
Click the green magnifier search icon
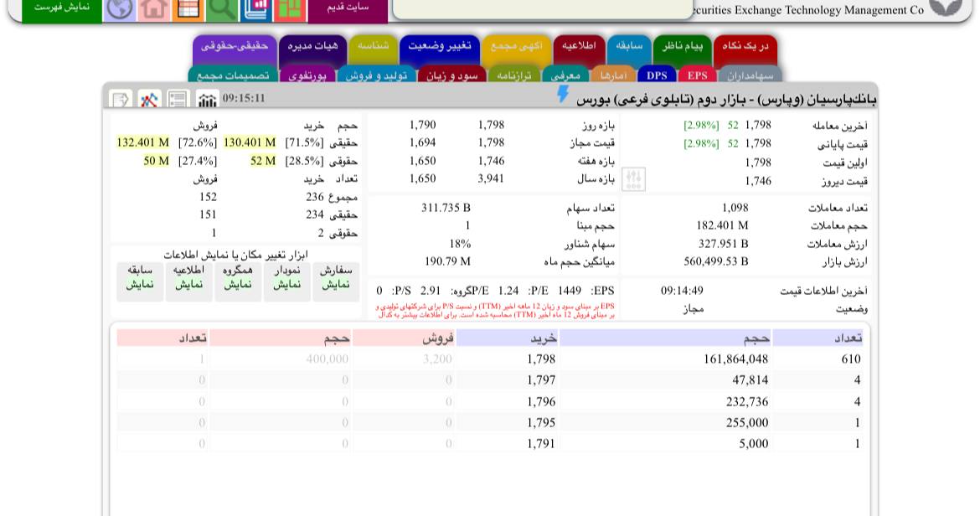pos(222,8)
